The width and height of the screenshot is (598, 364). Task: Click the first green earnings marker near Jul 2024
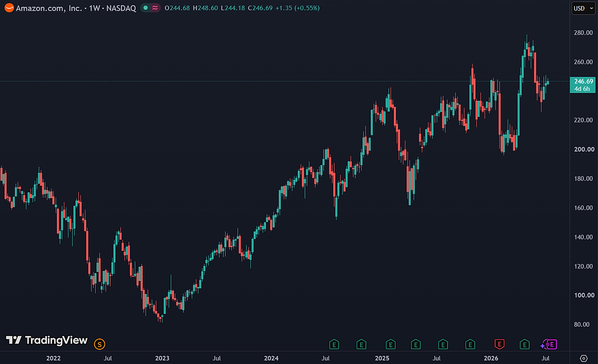334,344
